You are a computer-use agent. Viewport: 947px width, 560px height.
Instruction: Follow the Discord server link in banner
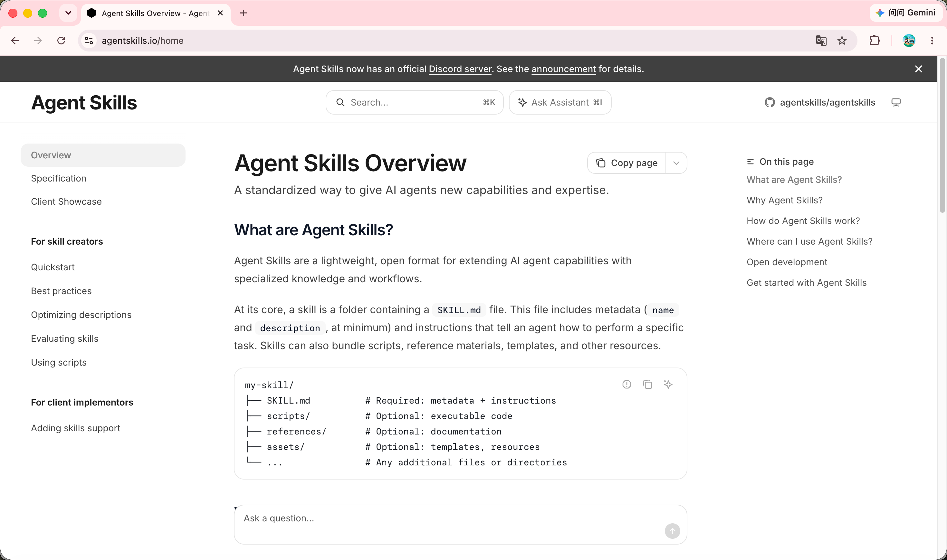click(460, 69)
